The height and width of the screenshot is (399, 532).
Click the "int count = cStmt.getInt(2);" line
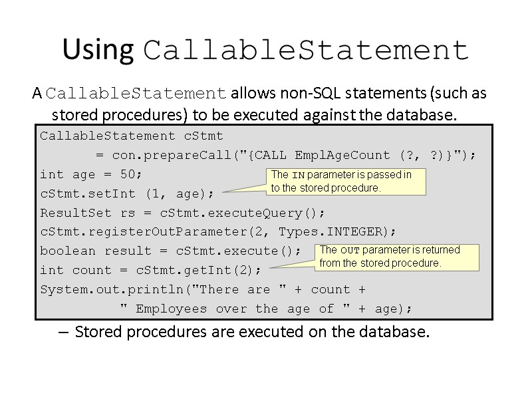(151, 271)
